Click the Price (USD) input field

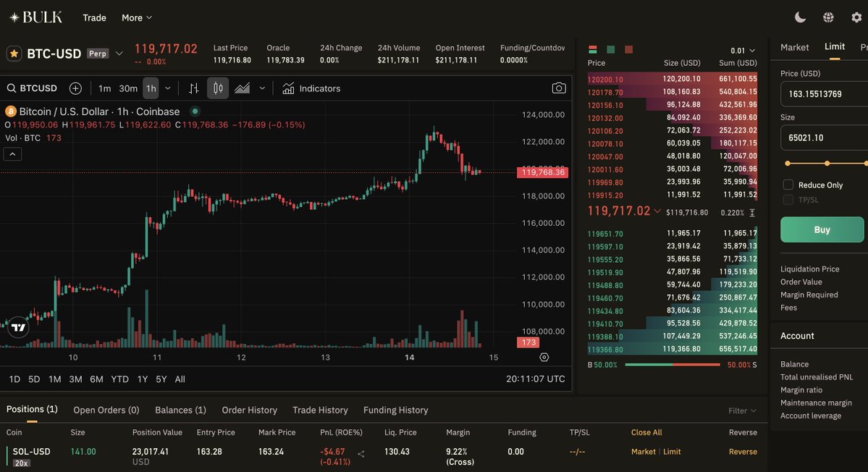[825, 94]
